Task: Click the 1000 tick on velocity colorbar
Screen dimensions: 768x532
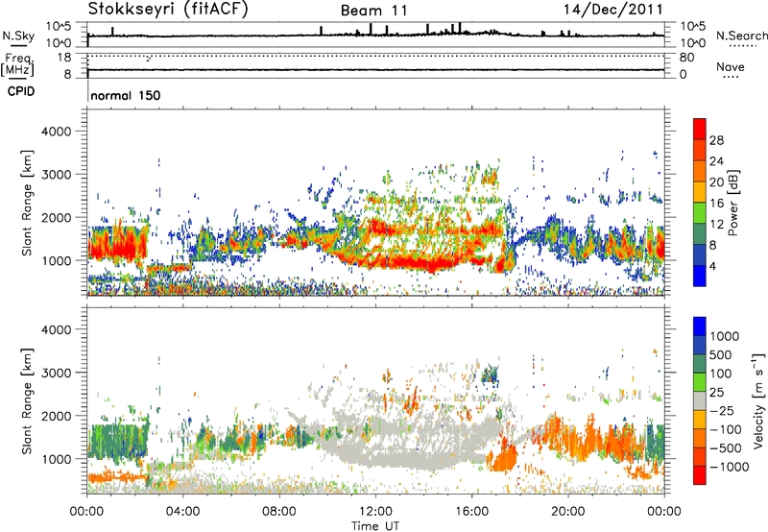Action: tap(724, 336)
